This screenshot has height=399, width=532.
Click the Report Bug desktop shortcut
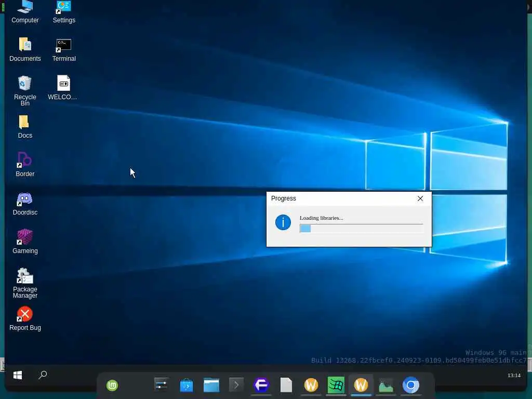tap(25, 318)
